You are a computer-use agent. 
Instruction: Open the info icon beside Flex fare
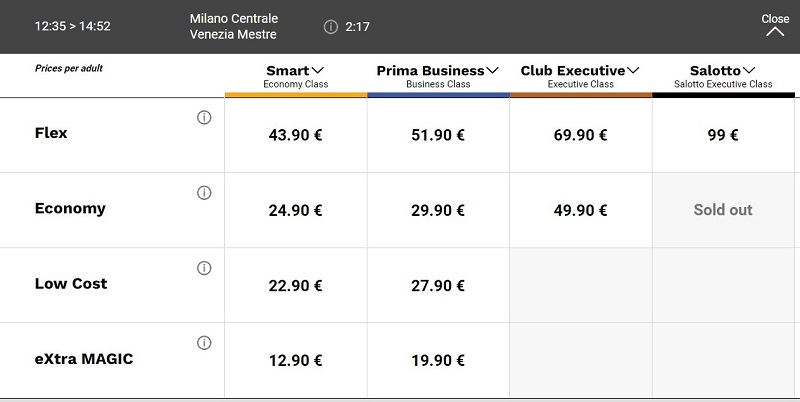[204, 118]
